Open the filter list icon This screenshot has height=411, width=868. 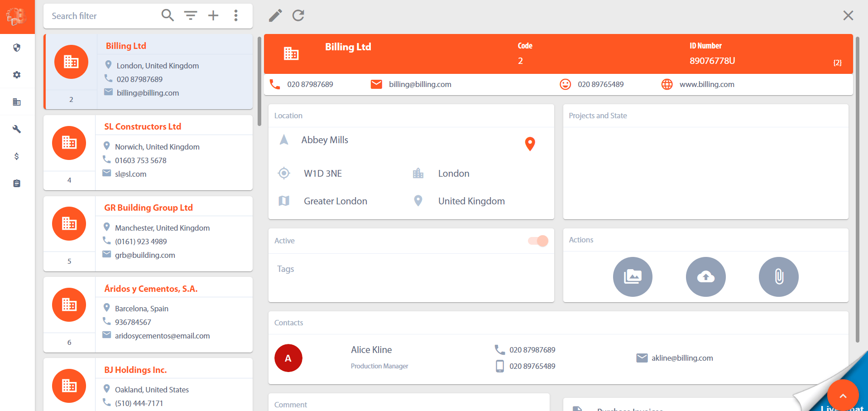[x=191, y=16]
